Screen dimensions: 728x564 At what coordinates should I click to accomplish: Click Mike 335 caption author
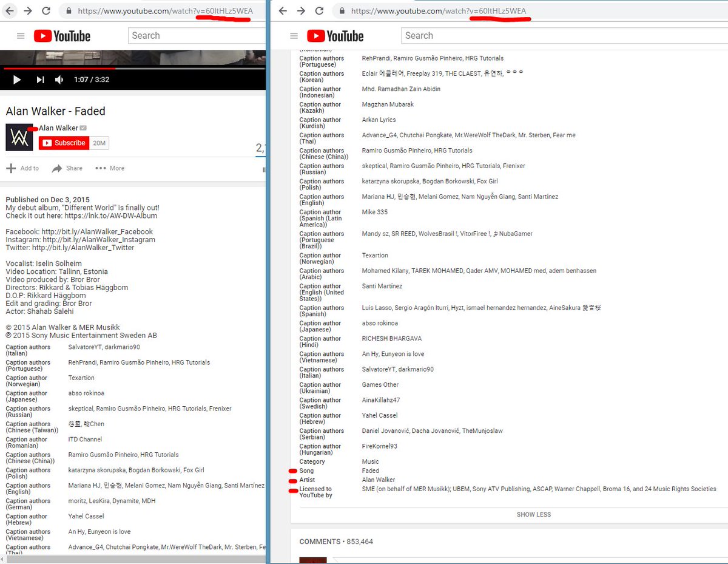coord(375,212)
